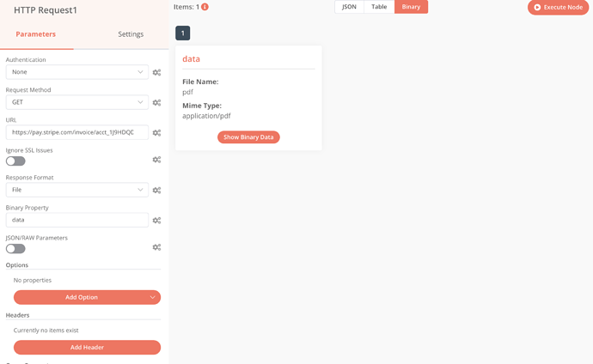Open options gear next to Authentication
This screenshot has width=593, height=364.
pos(156,72)
